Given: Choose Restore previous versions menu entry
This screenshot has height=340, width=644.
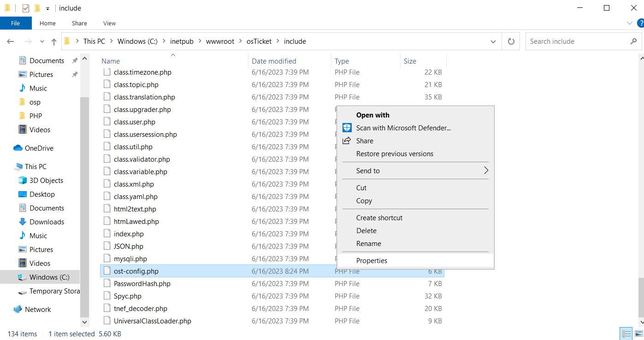Looking at the screenshot, I should tap(415, 154).
